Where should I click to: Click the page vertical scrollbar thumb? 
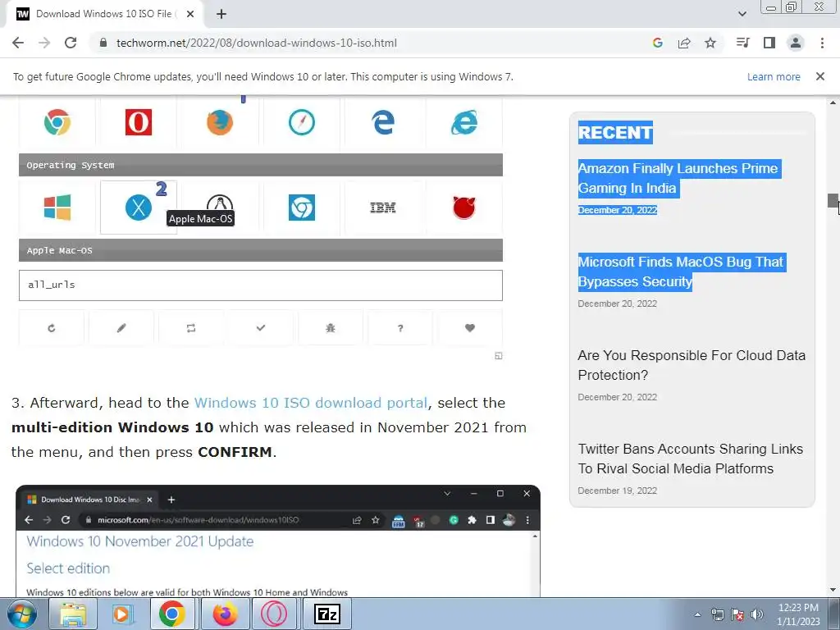point(833,201)
